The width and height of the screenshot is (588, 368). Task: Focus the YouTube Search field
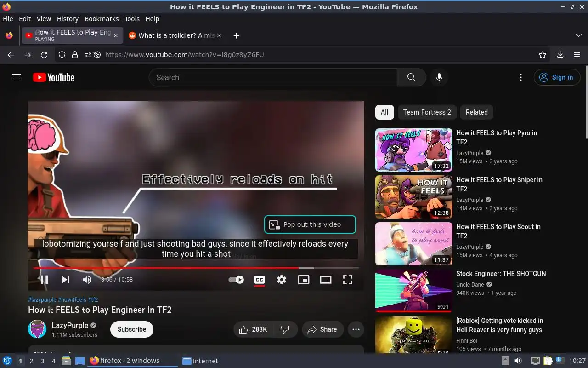[273, 77]
